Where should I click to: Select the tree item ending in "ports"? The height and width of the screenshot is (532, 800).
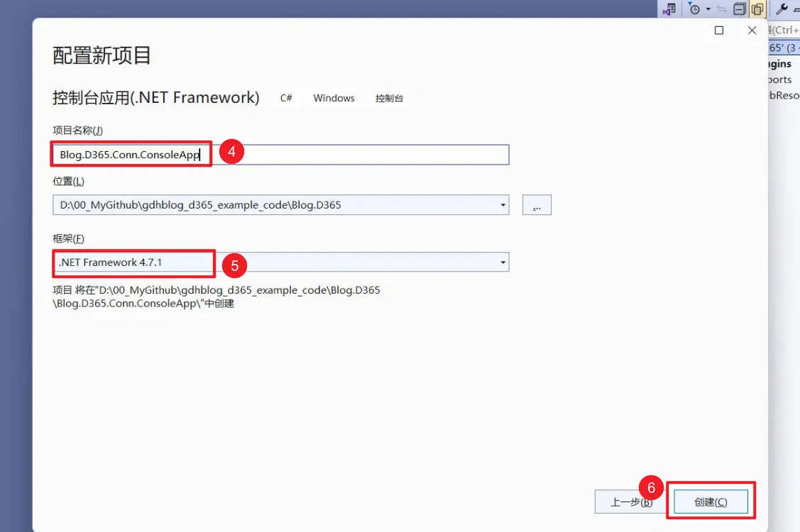(x=780, y=79)
